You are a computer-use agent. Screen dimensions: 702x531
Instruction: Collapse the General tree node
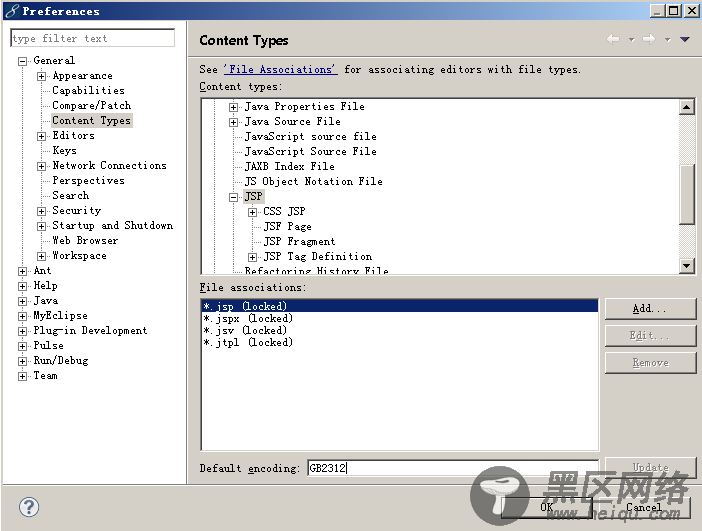coord(22,61)
